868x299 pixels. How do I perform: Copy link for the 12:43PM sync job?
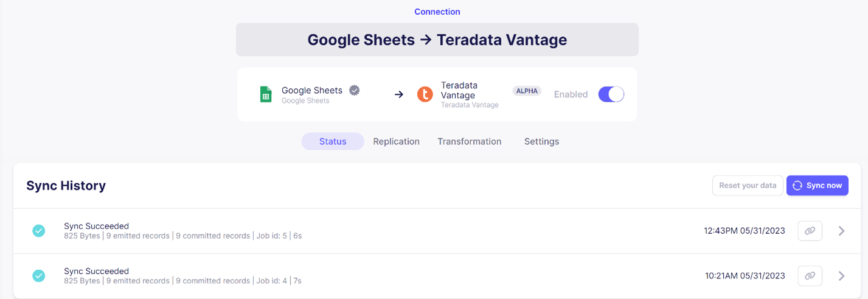click(x=810, y=231)
